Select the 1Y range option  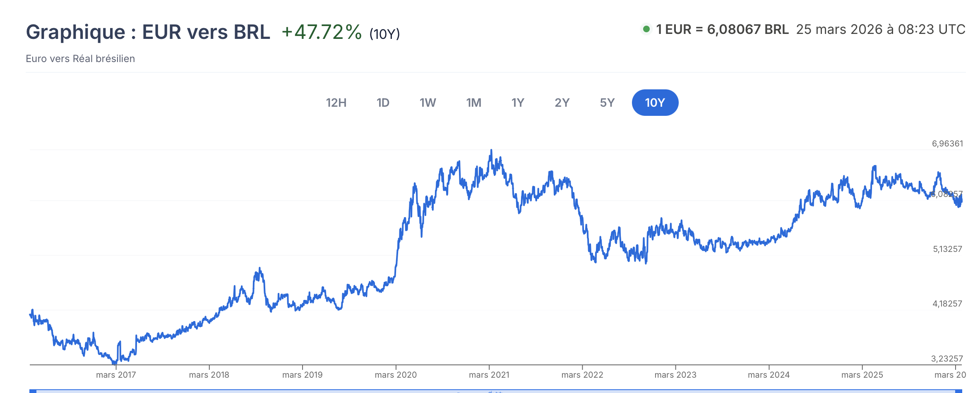518,103
